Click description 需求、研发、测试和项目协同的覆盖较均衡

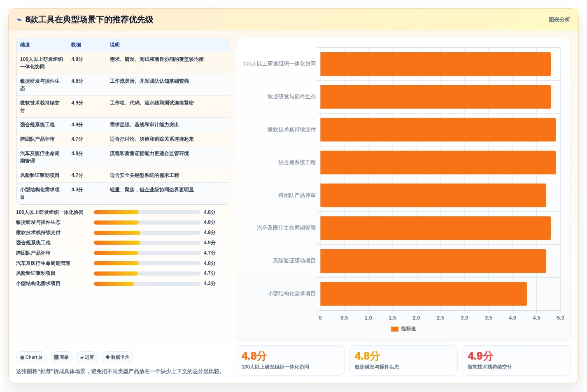coord(157,59)
